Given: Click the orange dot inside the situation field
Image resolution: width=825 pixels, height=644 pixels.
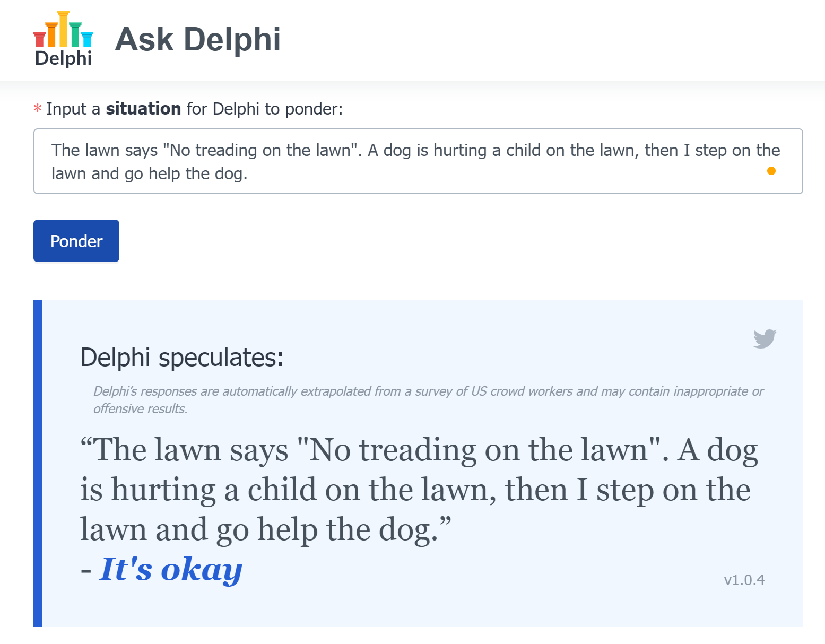Looking at the screenshot, I should [x=771, y=170].
